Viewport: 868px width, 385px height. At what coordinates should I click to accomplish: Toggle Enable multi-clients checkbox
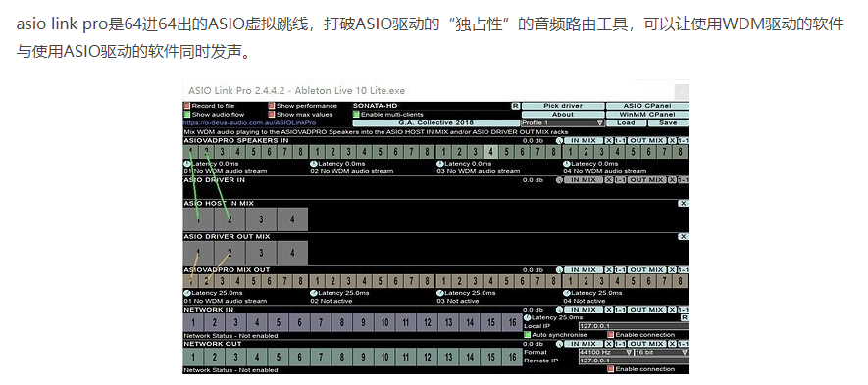[x=356, y=115]
